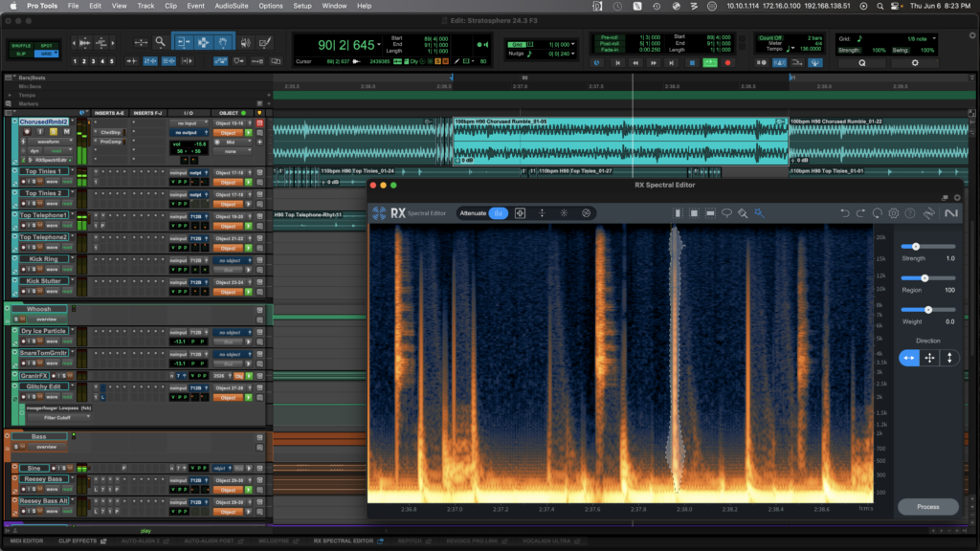980x551 pixels.
Task: Open the Event menu
Action: click(x=195, y=6)
